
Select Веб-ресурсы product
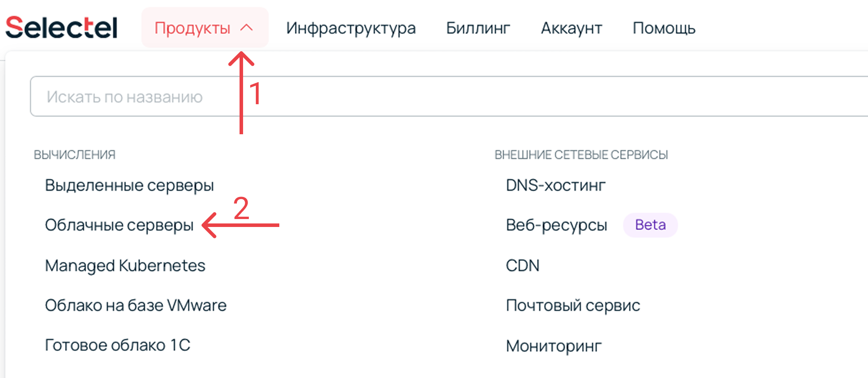coord(556,225)
